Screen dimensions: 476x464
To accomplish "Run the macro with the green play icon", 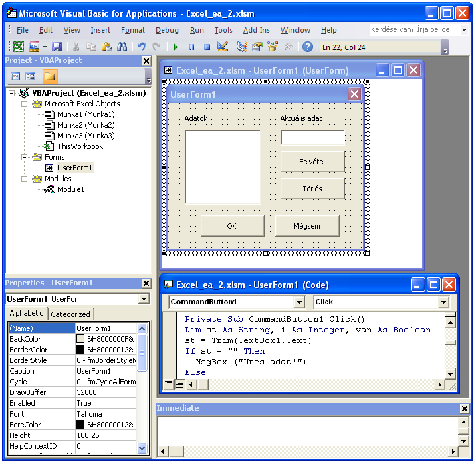I will [176, 47].
